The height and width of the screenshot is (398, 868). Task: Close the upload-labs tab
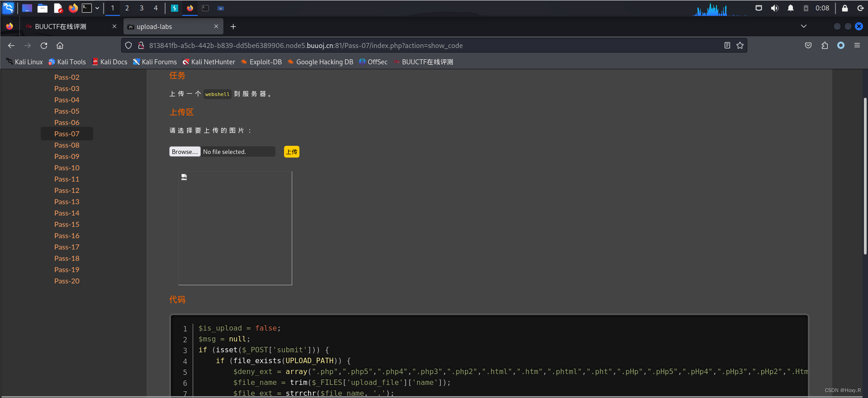(x=216, y=26)
